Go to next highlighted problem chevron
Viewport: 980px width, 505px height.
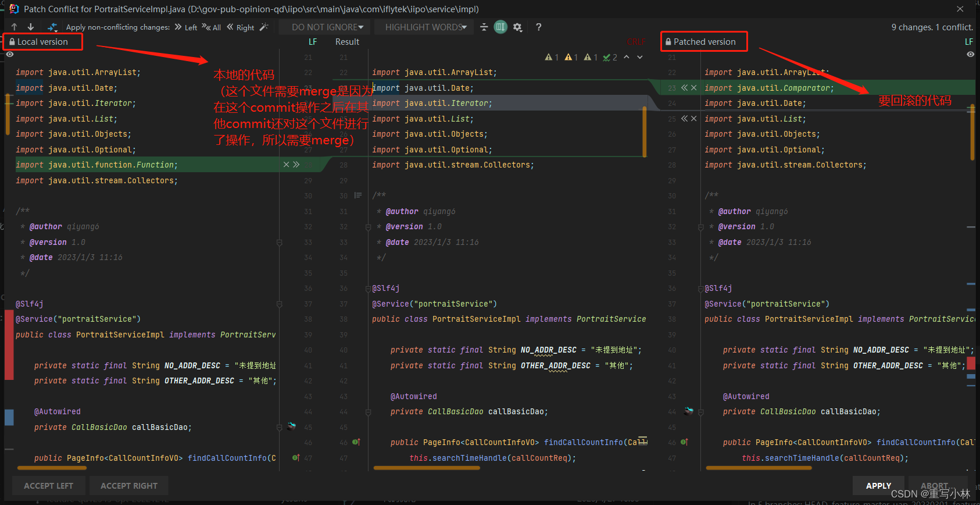click(x=640, y=57)
